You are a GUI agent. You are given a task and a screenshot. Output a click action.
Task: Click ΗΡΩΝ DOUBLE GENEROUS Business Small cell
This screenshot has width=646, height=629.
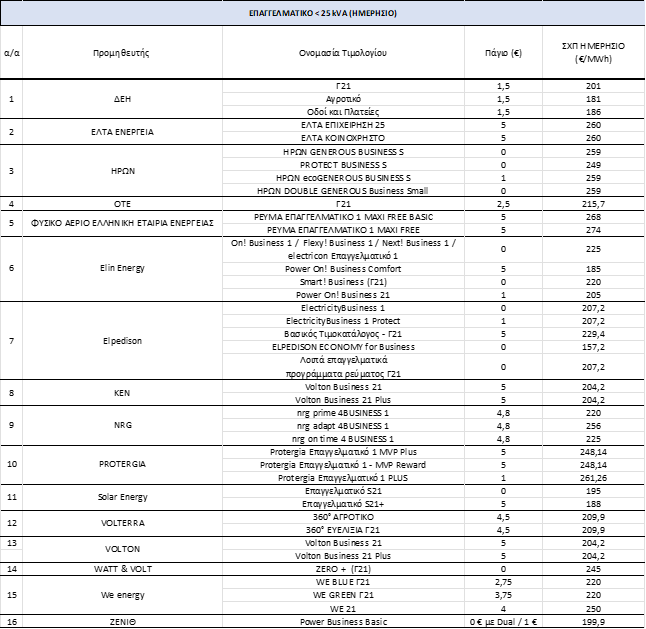(x=343, y=191)
